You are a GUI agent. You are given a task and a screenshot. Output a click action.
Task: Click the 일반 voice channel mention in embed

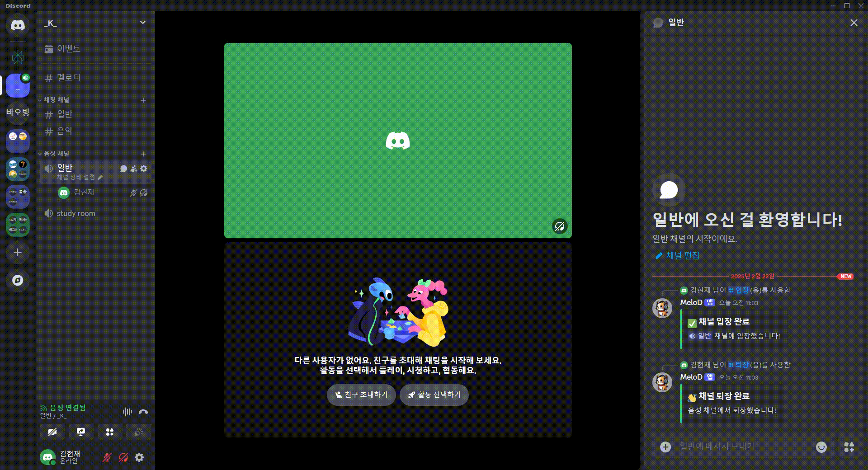coord(700,336)
